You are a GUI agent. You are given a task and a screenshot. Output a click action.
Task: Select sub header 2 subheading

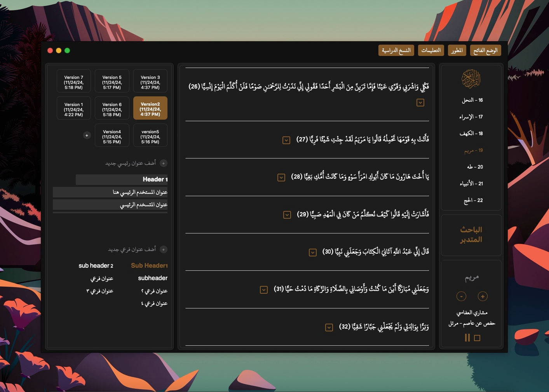96,266
